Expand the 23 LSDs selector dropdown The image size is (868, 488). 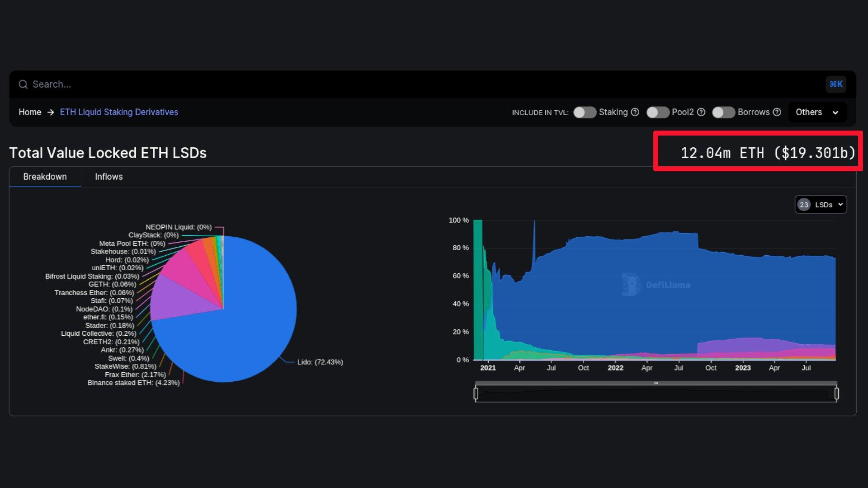pyautogui.click(x=820, y=204)
